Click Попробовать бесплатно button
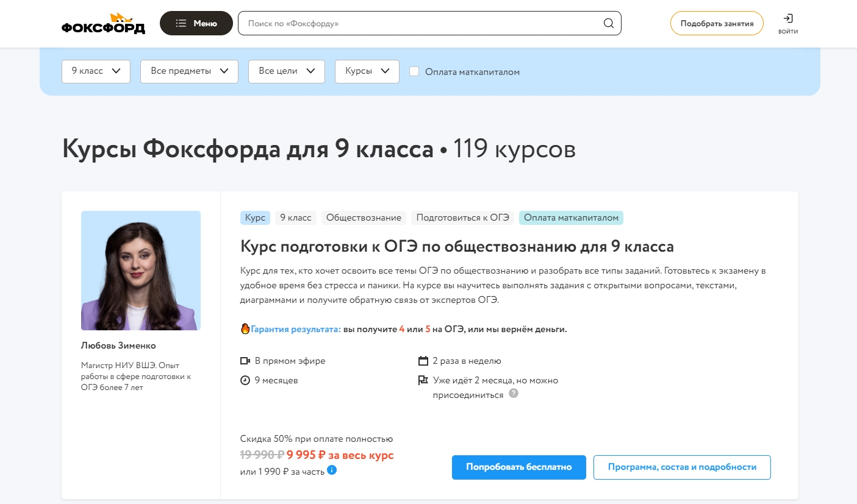Viewport: 857px width, 504px height. click(519, 467)
